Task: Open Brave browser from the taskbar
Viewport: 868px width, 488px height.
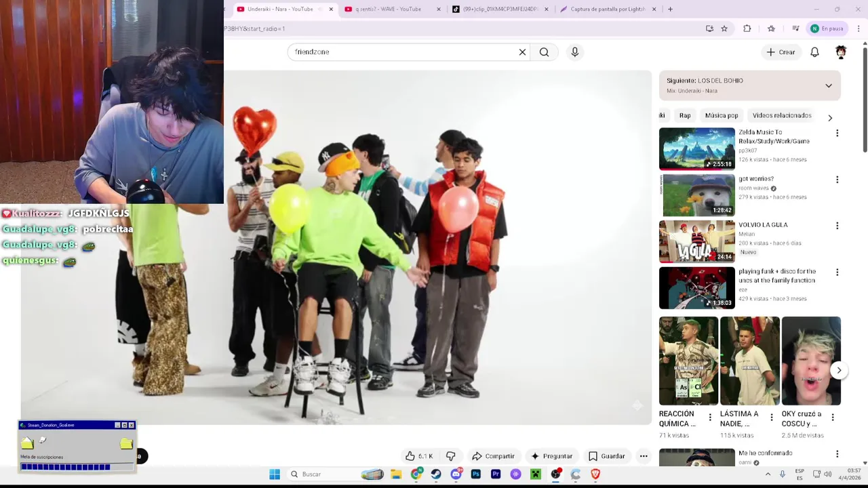Action: (595, 474)
